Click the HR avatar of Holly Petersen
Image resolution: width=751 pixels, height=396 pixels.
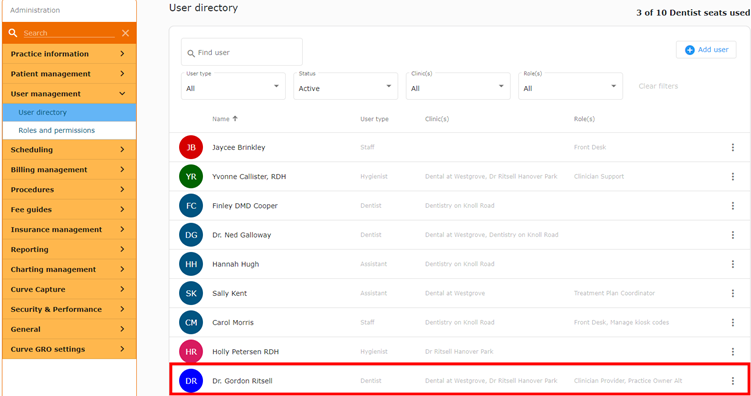click(191, 351)
